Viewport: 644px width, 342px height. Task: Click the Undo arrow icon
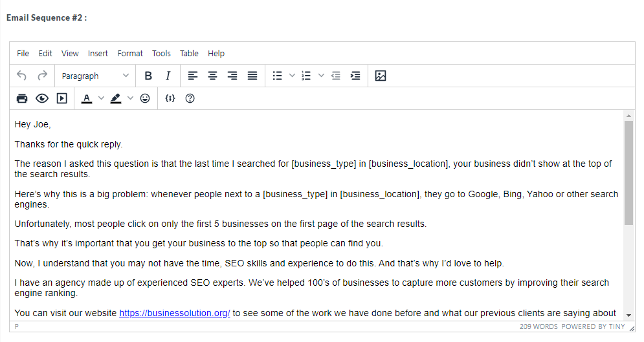pyautogui.click(x=22, y=76)
